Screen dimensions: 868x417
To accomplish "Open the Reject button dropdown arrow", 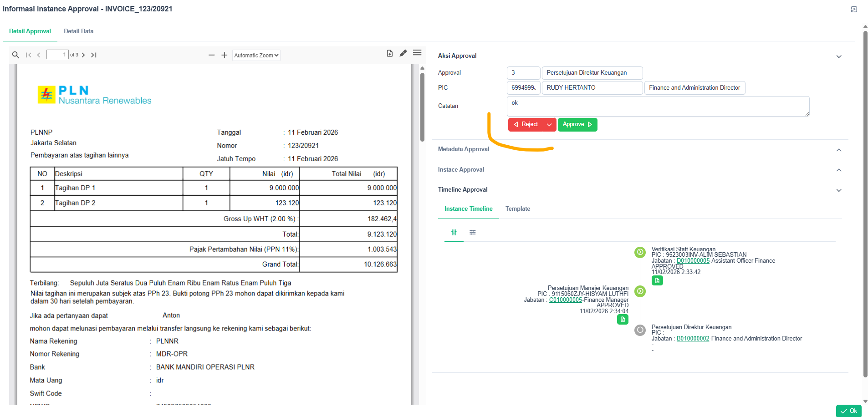I will click(550, 125).
